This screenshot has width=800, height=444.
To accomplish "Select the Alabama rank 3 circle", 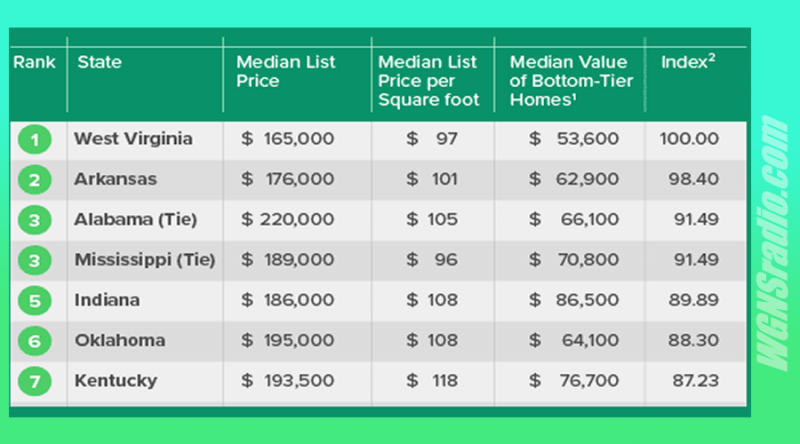I will [35, 220].
